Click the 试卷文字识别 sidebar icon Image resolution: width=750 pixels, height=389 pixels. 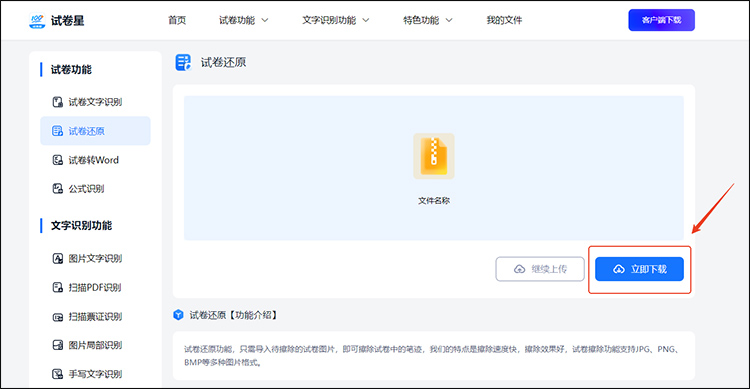click(x=57, y=102)
